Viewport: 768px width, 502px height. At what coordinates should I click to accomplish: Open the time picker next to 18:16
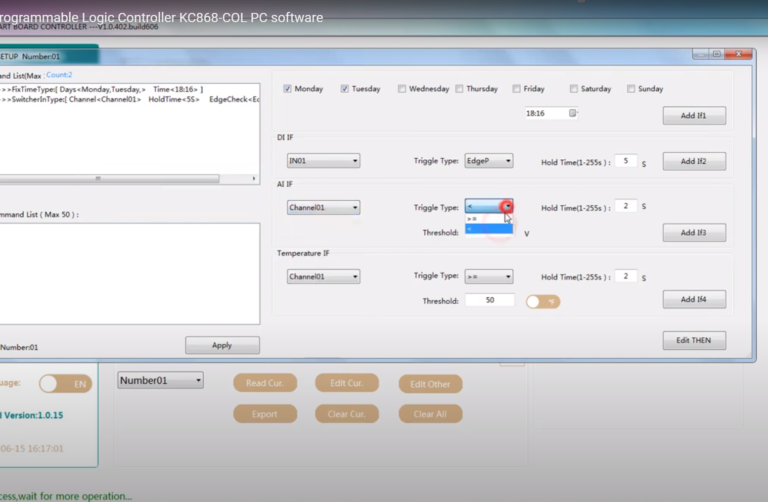(572, 113)
